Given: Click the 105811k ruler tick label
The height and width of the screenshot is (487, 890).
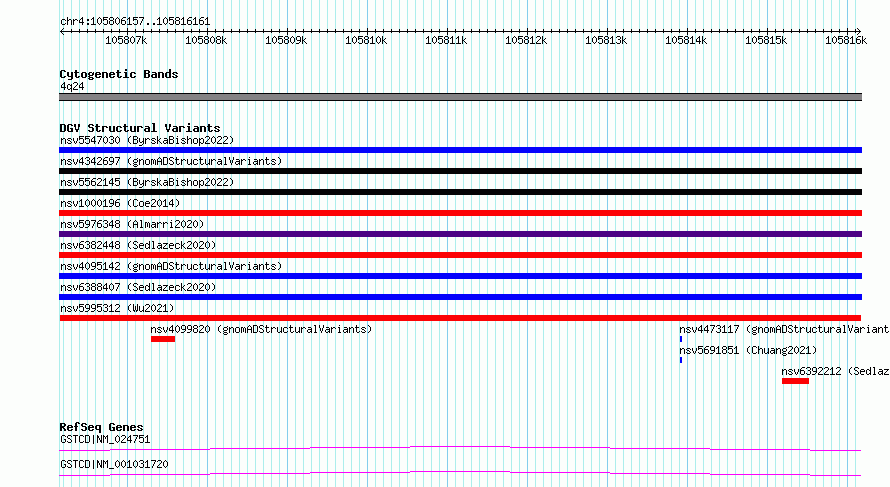Looking at the screenshot, I should tap(446, 40).
